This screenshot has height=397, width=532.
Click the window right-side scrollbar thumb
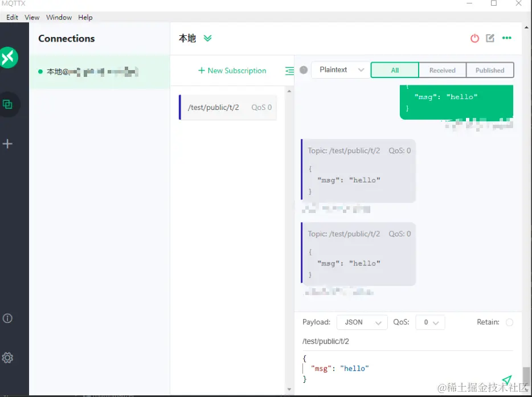[526, 377]
